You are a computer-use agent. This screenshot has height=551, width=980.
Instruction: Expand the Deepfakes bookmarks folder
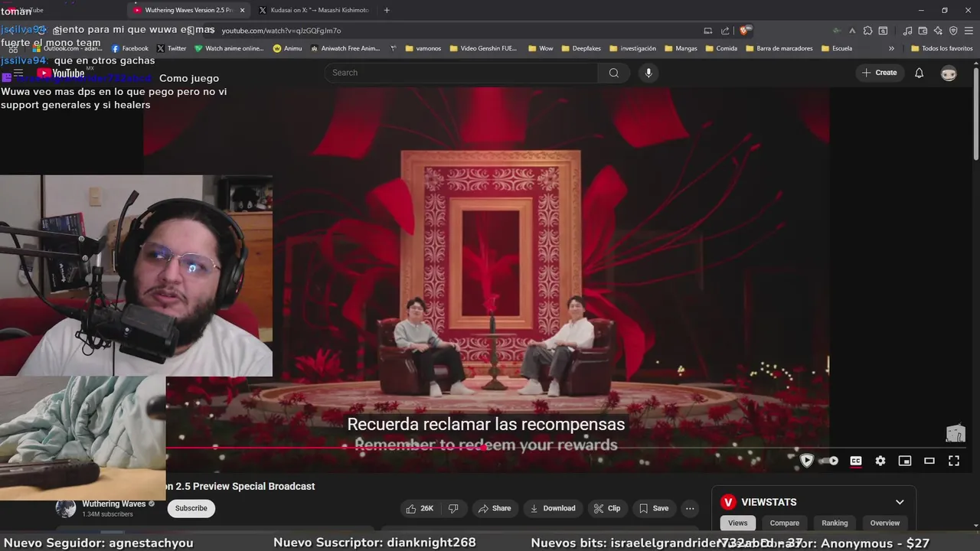pyautogui.click(x=580, y=48)
